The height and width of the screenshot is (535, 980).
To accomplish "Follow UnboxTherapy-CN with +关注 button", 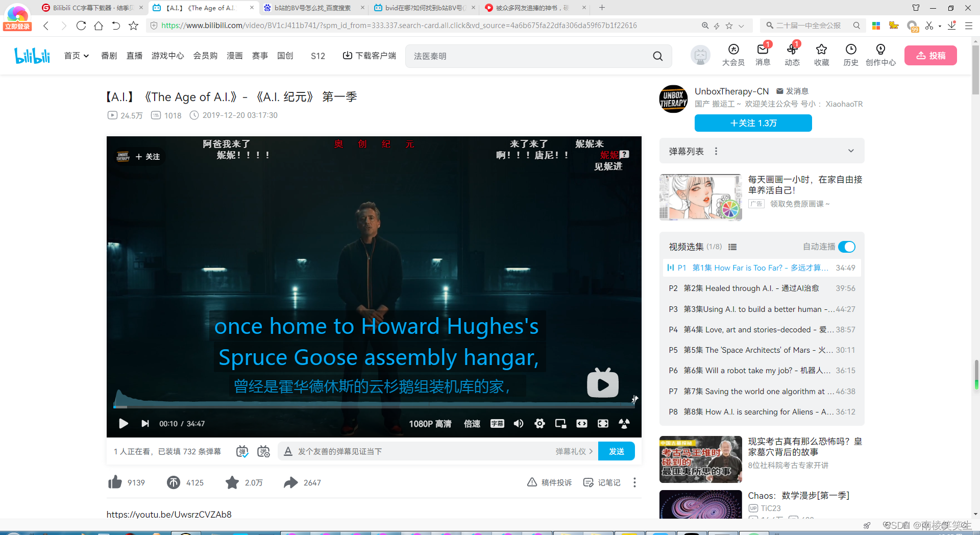I will click(x=753, y=123).
